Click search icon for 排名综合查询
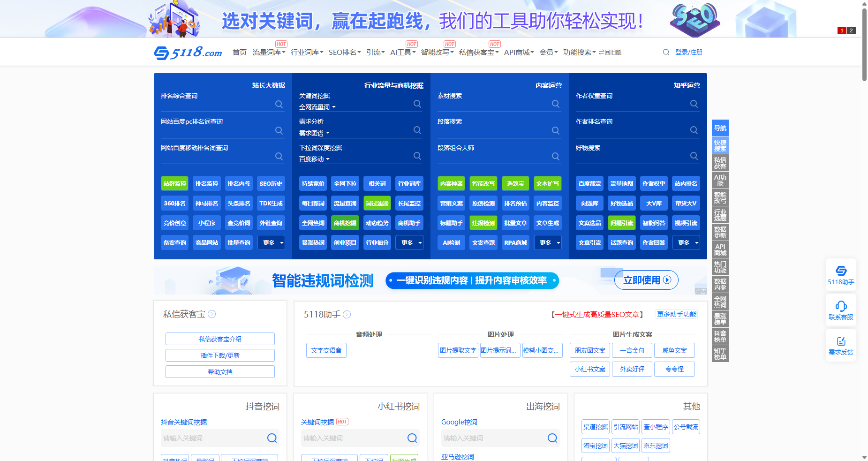The height and width of the screenshot is (461, 868). 279,104
